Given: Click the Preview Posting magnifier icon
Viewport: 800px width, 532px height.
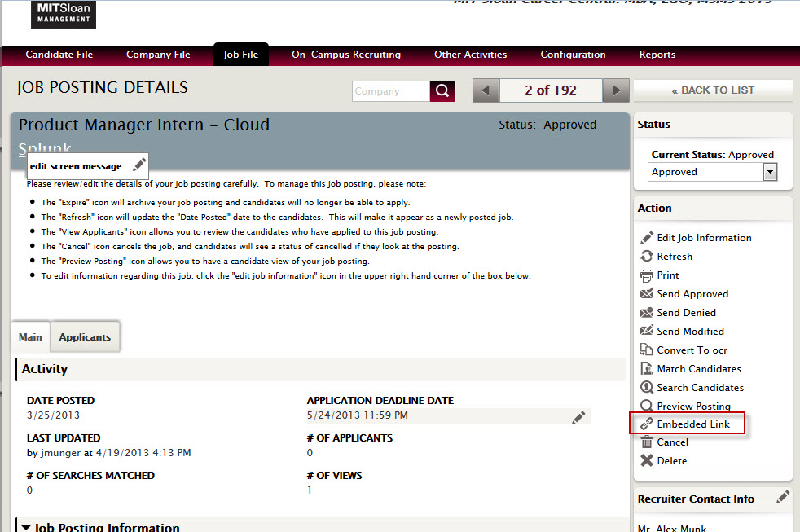Looking at the screenshot, I should point(646,406).
